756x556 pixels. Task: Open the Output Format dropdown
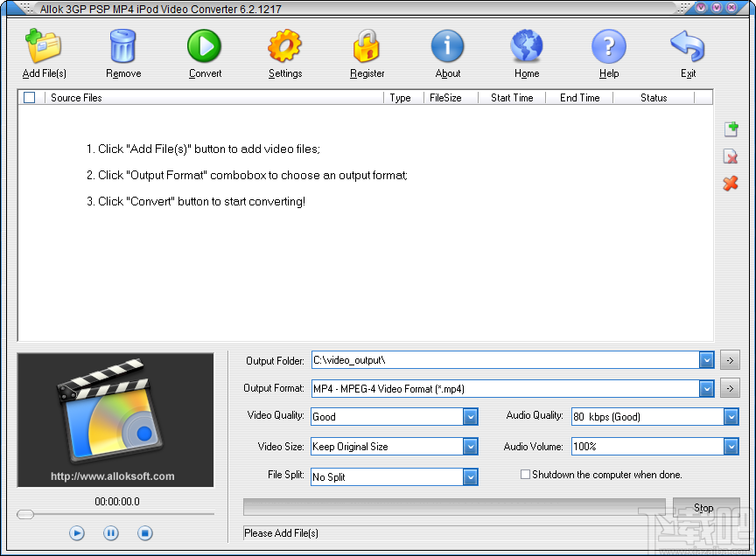coord(707,388)
